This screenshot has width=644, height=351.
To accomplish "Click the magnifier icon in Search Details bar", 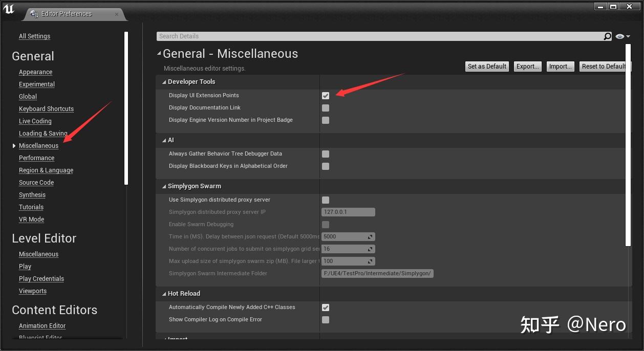I will (607, 36).
